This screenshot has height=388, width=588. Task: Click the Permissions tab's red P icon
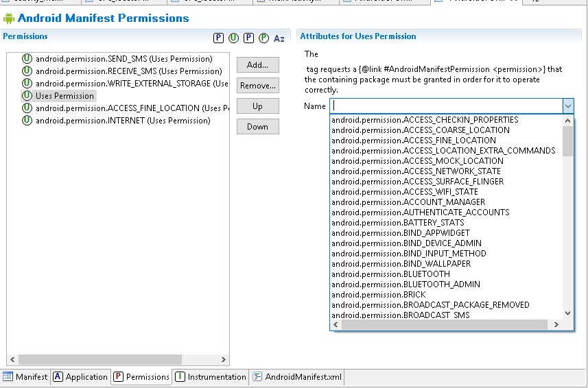click(118, 376)
